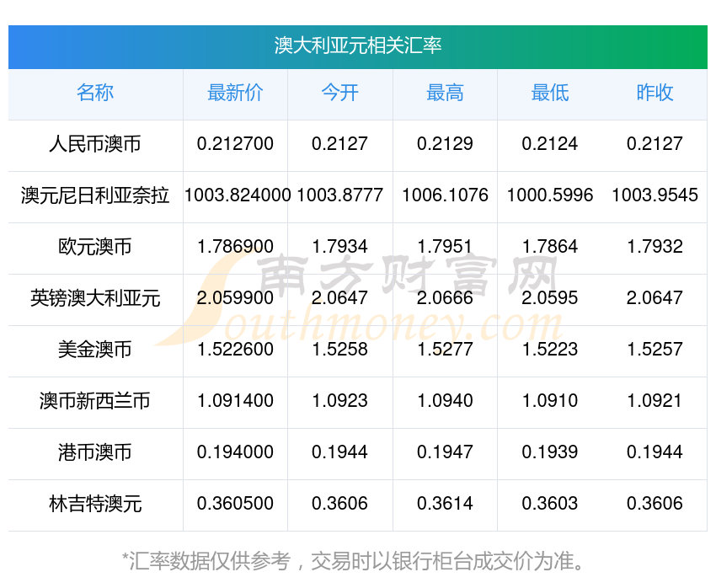Select the 今开 column header
716x588 pixels.
(x=339, y=93)
